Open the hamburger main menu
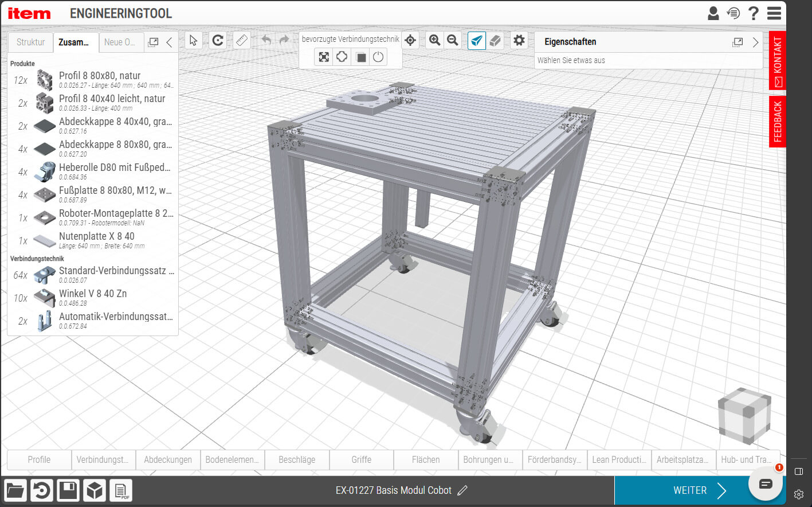The image size is (812, 507). [x=774, y=13]
